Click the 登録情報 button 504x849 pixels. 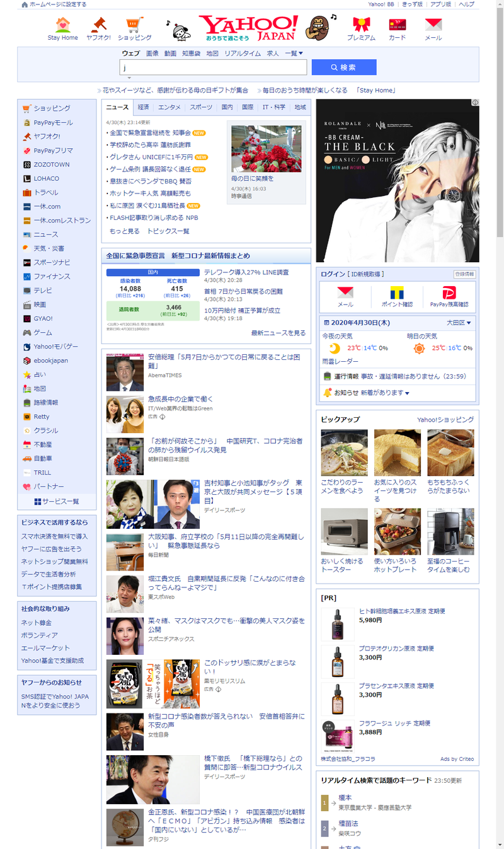click(464, 274)
